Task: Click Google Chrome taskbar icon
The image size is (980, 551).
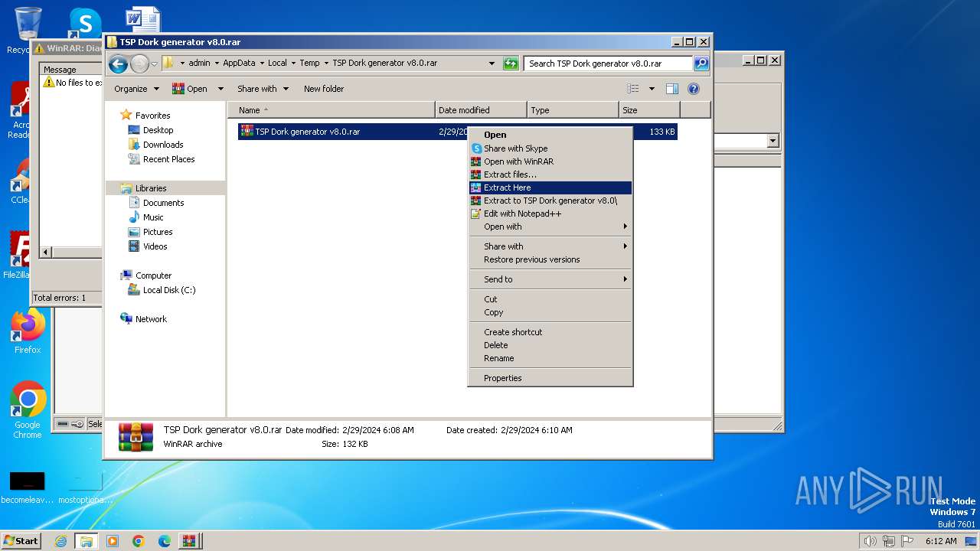Action: pos(139,541)
